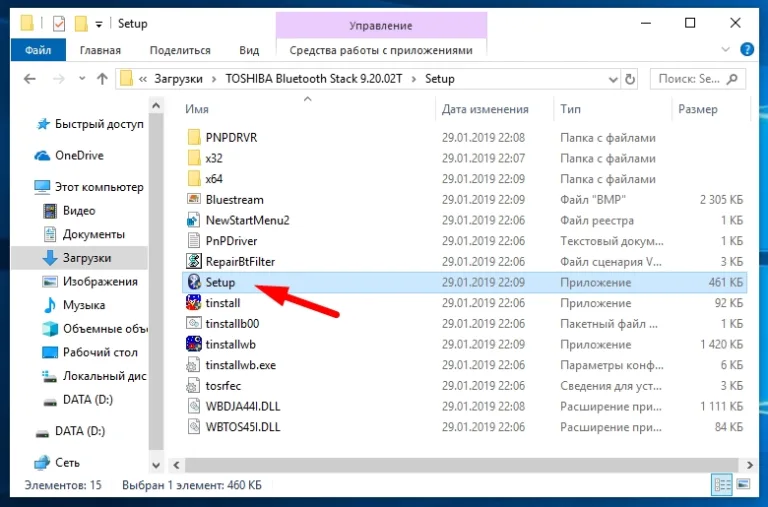768x507 pixels.
Task: Click the New folder quick access icon
Action: tap(81, 24)
